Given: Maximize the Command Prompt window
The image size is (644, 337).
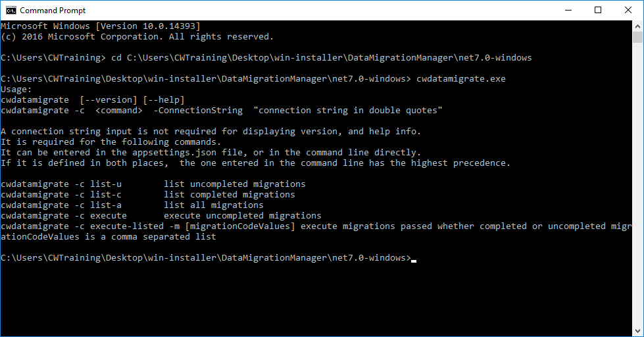Looking at the screenshot, I should (x=598, y=11).
